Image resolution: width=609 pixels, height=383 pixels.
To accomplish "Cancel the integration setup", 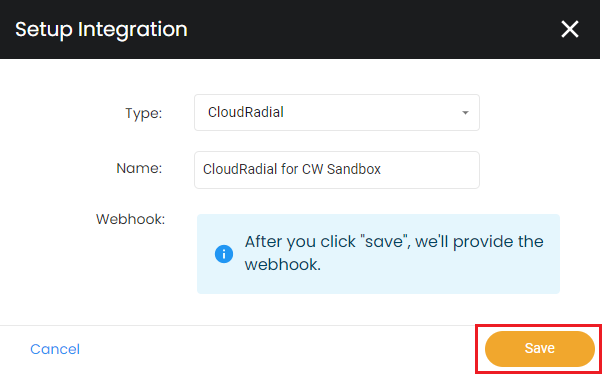I will [55, 349].
